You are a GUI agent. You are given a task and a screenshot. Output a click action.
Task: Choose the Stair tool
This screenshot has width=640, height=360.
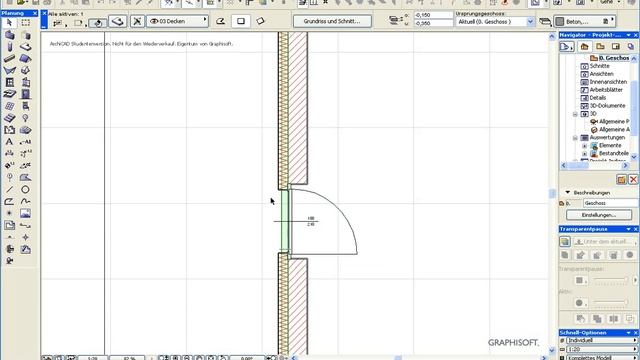click(x=9, y=118)
